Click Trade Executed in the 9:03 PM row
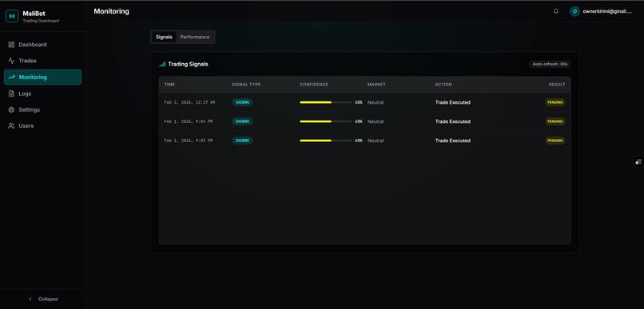This screenshot has width=644, height=309. (x=452, y=141)
